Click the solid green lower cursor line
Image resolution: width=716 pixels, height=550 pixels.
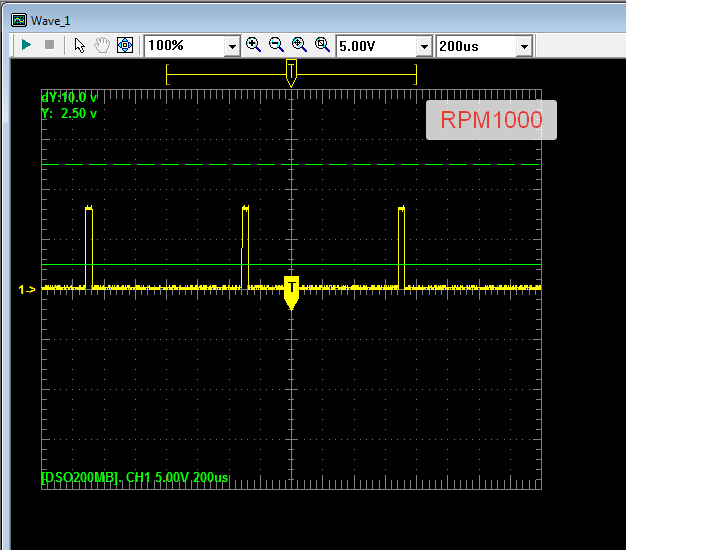291,264
